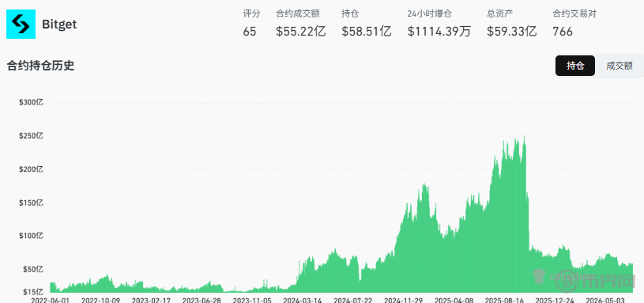Click the $200亿 y-axis label
The height and width of the screenshot is (303, 644).
point(31,169)
